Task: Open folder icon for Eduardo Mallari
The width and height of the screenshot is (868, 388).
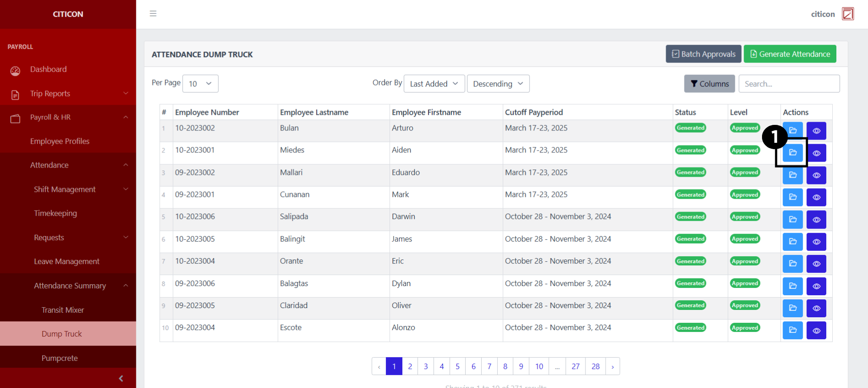Action: pyautogui.click(x=792, y=175)
